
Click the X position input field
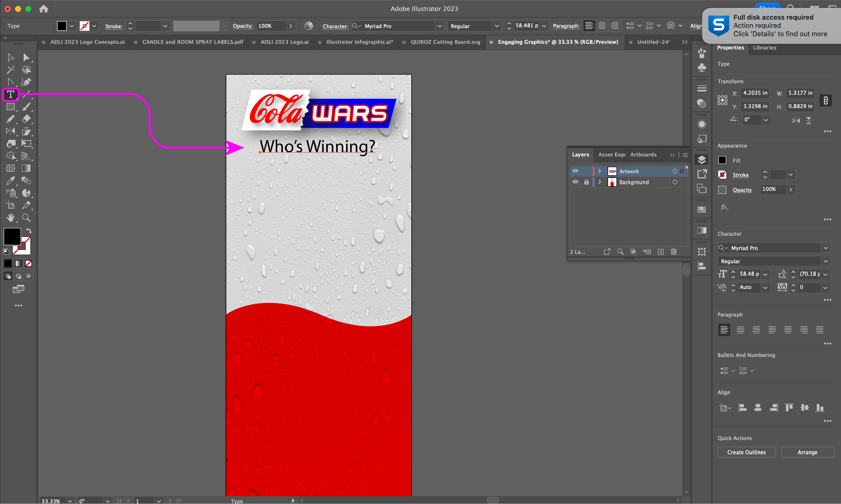point(755,93)
